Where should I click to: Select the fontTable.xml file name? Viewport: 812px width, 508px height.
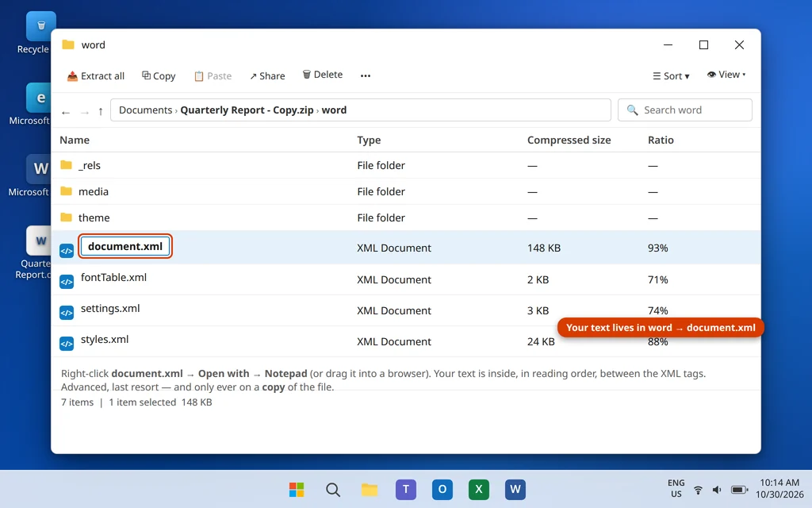tap(113, 277)
